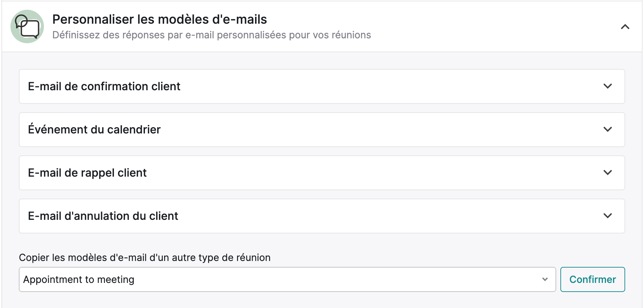Image resolution: width=644 pixels, height=308 pixels.
Task: Open the Appointment to meeting dropdown
Action: coord(287,279)
